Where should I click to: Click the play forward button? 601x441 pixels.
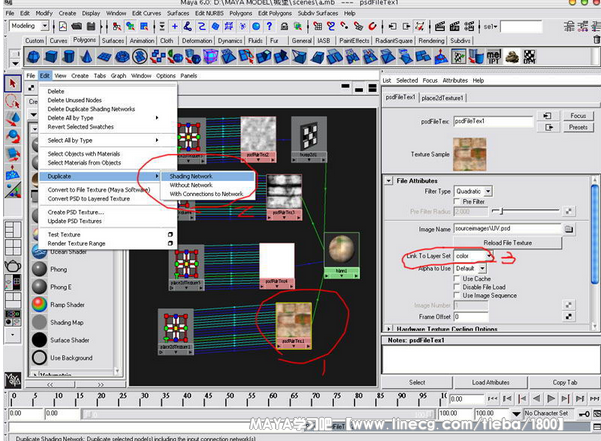point(551,399)
